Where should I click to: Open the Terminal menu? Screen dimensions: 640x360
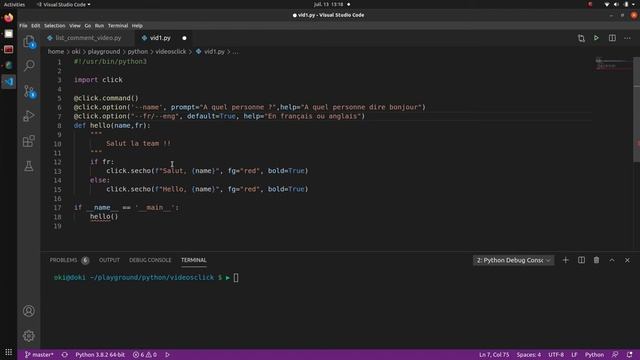coord(118,26)
